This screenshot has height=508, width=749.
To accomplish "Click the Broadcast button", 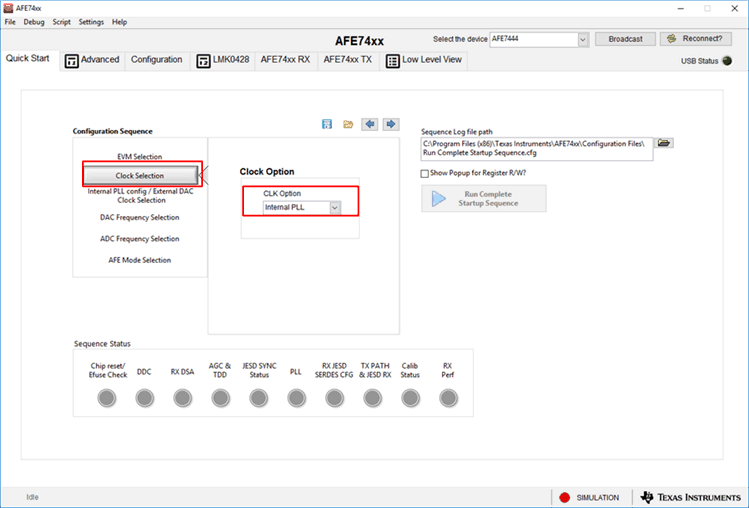I will 625,40.
